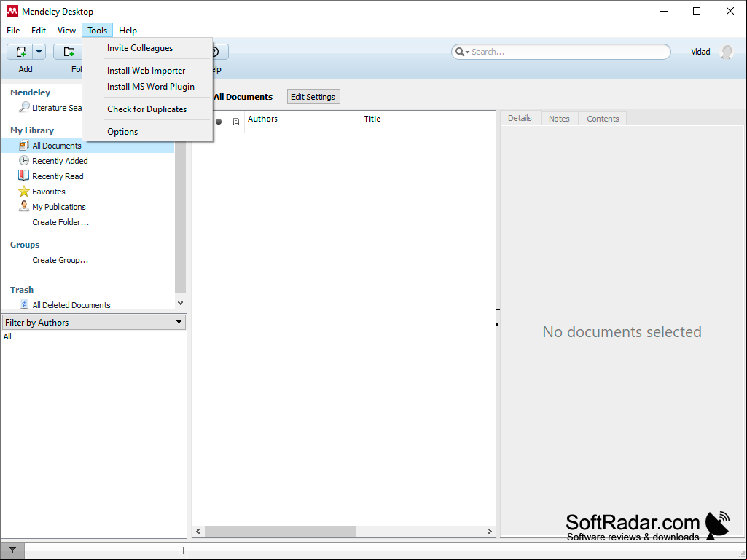Click the Recently Added clock icon
This screenshot has height=560, width=747.
24,161
